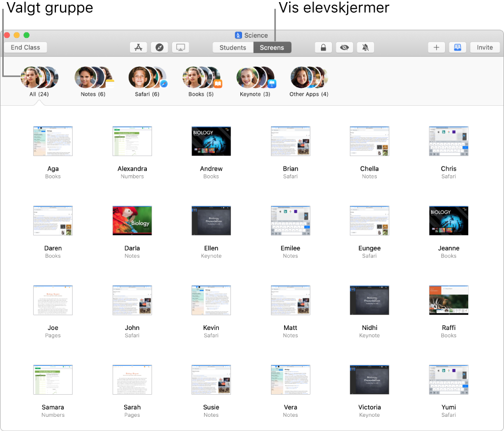The height and width of the screenshot is (431, 504).
Task: Switch to the Students tab
Action: pyautogui.click(x=233, y=47)
